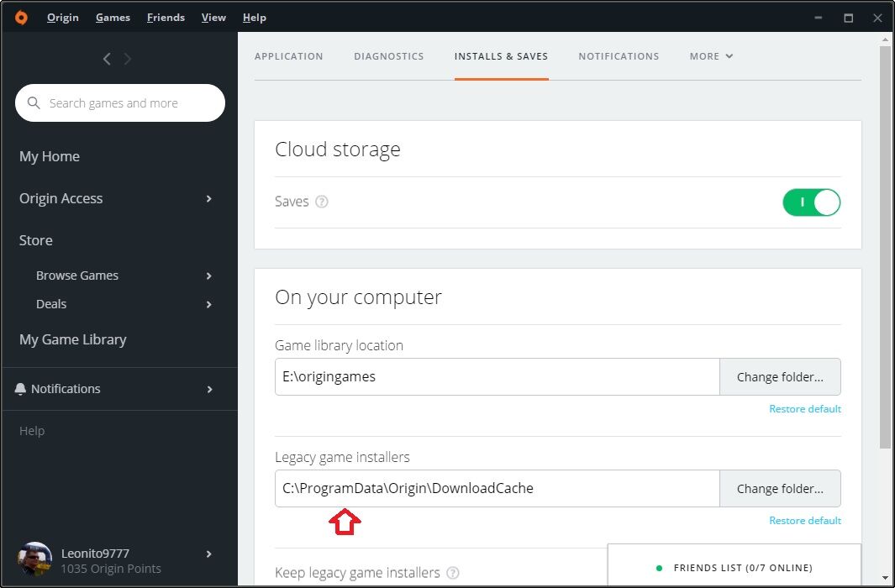Click the Saves help question mark icon
895x588 pixels.
(321, 202)
